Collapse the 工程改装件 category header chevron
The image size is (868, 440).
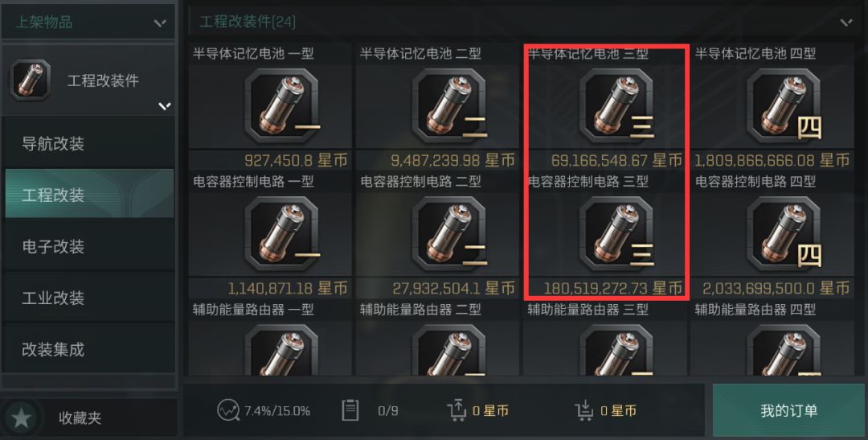[x=845, y=23]
